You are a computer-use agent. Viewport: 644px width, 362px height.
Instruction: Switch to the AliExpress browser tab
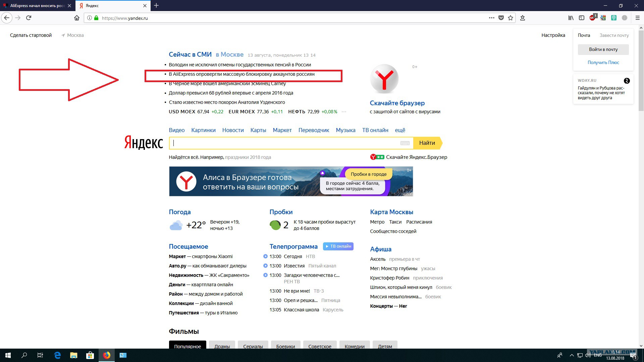pyautogui.click(x=37, y=6)
